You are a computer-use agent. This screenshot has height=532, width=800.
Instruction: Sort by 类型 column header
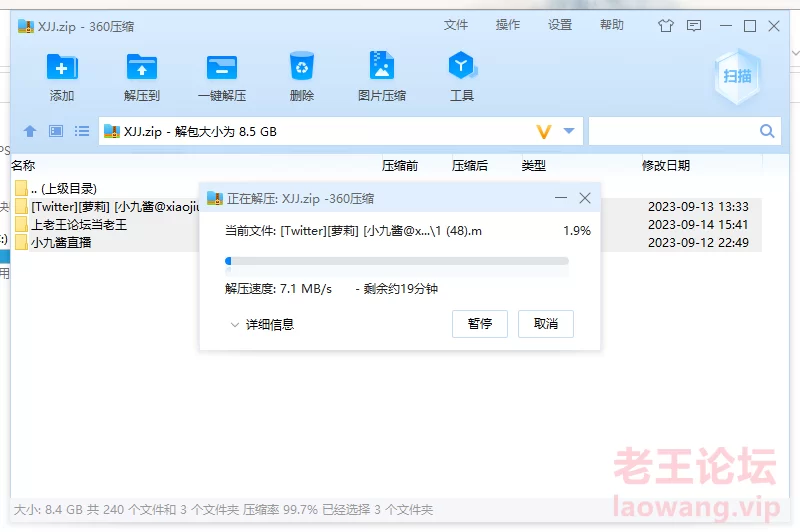533,165
